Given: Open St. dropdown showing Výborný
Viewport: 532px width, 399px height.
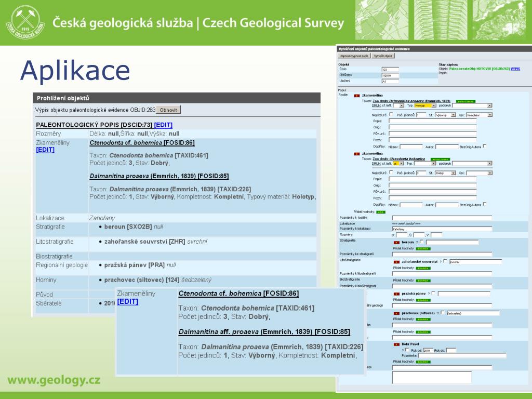Looking at the screenshot, I should coord(445,115).
